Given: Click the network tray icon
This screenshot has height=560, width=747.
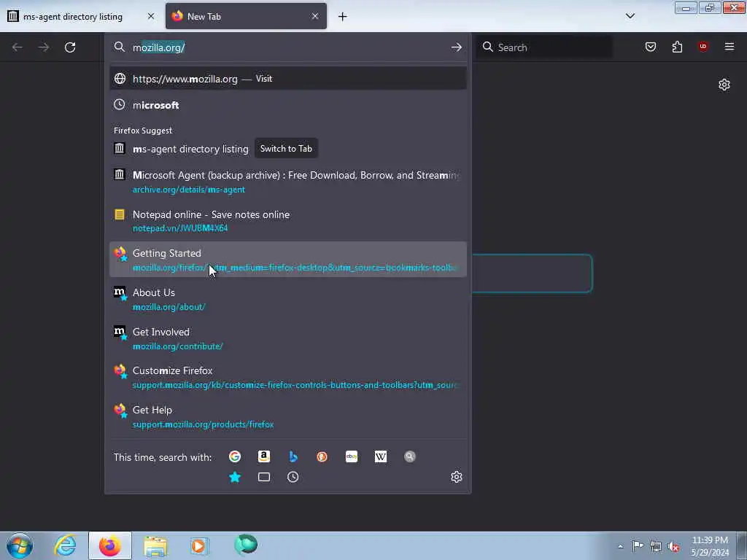Looking at the screenshot, I should pyautogui.click(x=656, y=546).
